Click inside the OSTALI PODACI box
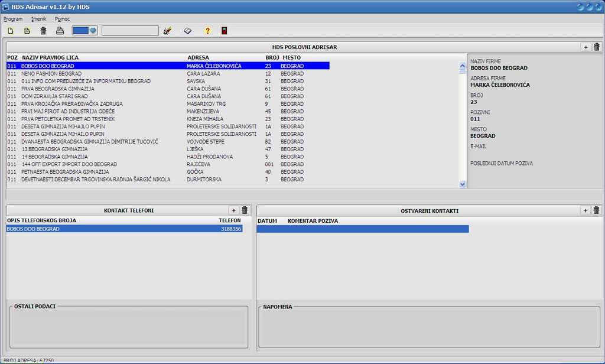605x364 pixels. (128, 328)
